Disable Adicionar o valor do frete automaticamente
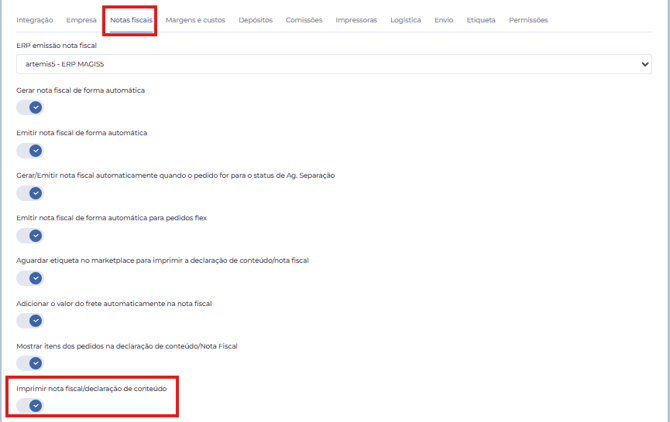 (31, 321)
